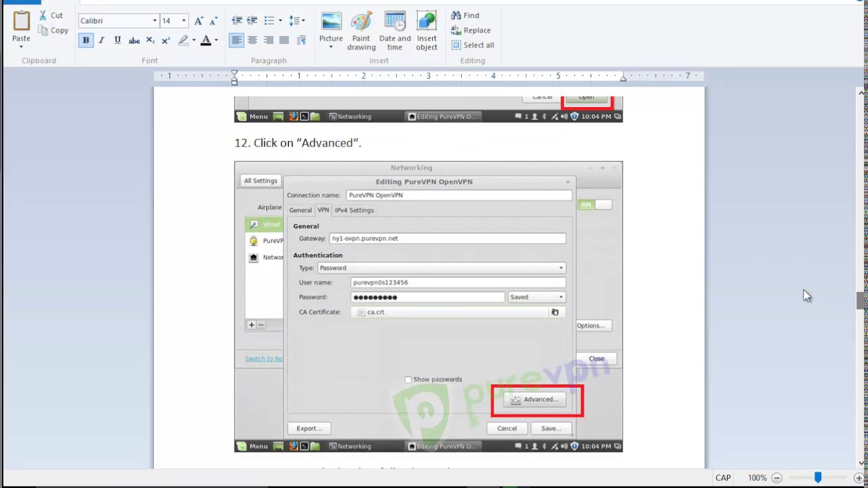The width and height of the screenshot is (868, 488).
Task: Apply the font color A icon
Action: [205, 41]
